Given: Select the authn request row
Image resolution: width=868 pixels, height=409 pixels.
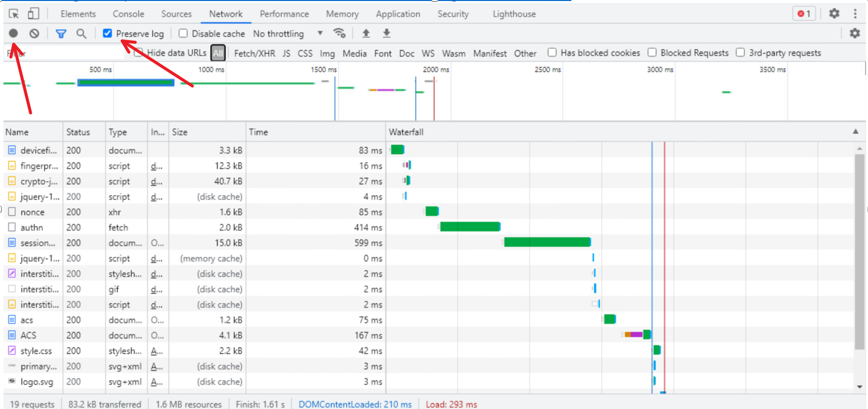Looking at the screenshot, I should click(x=32, y=227).
